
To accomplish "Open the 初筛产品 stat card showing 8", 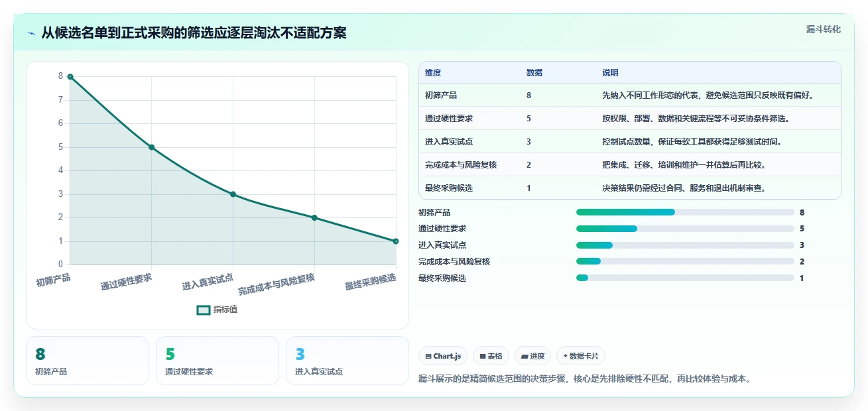I will click(88, 361).
